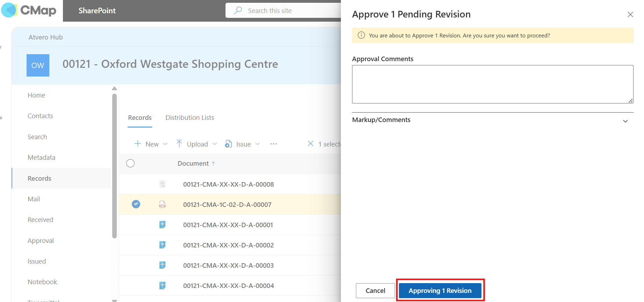Click the search magnifier icon
Screen dimensions: 644x302
coord(238,10)
